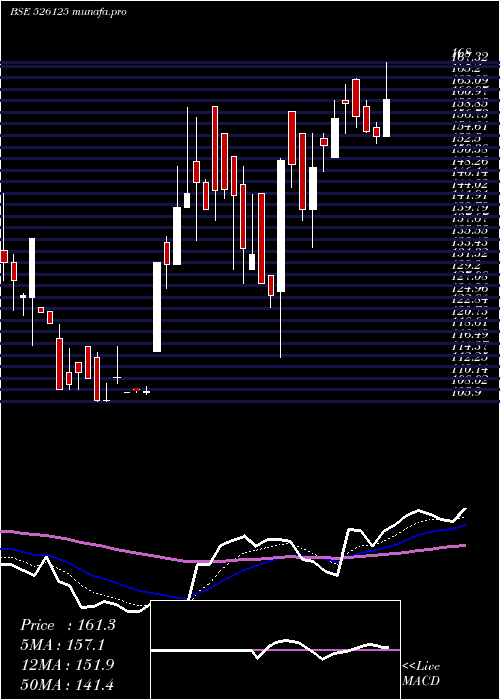This screenshot has width=500, height=700.
Task: Select the 12MA : 151.9 readout
Action: pos(67,665)
